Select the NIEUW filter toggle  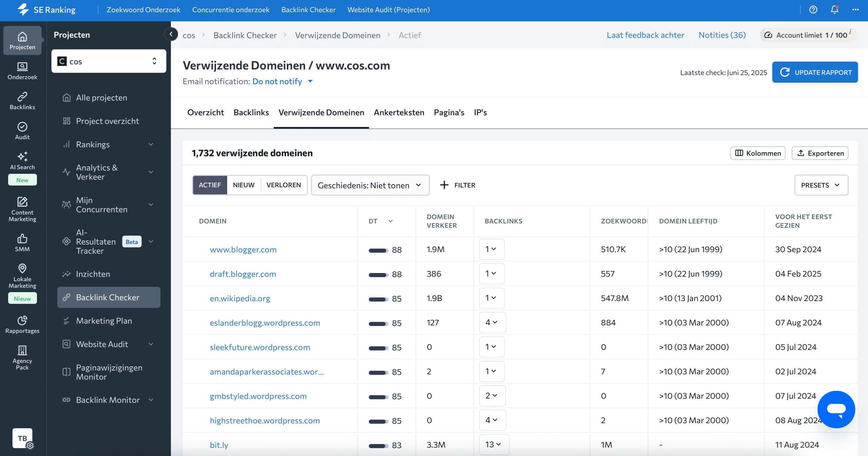pyautogui.click(x=244, y=185)
